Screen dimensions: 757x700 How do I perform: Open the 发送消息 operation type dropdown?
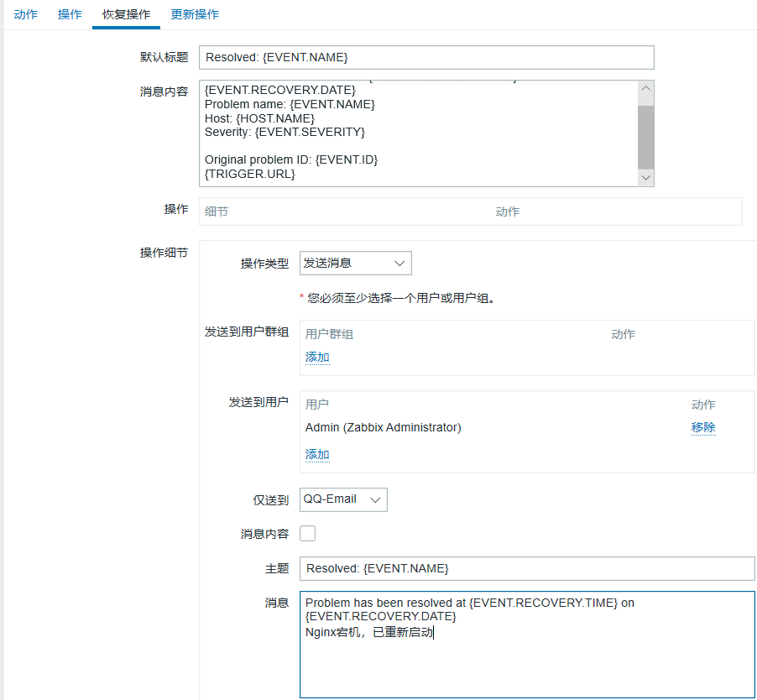point(355,263)
